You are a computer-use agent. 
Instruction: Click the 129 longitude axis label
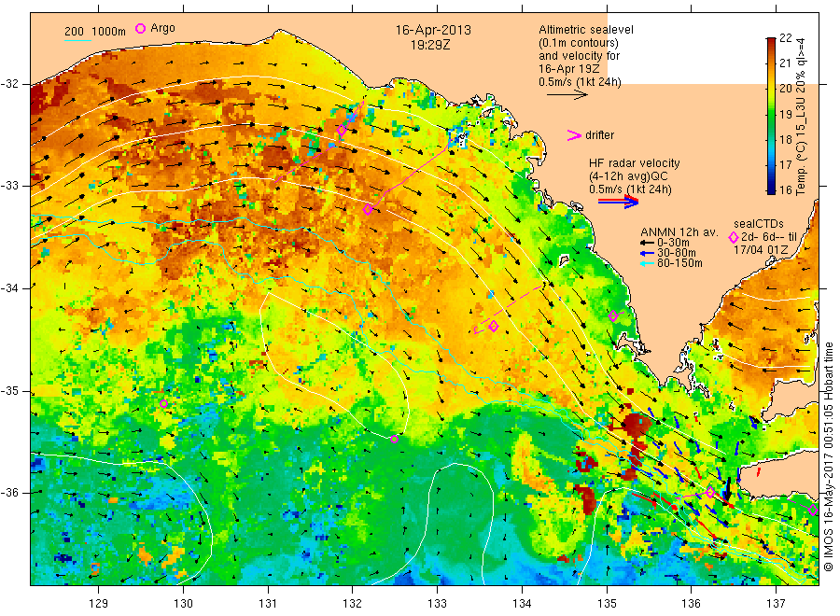(99, 604)
